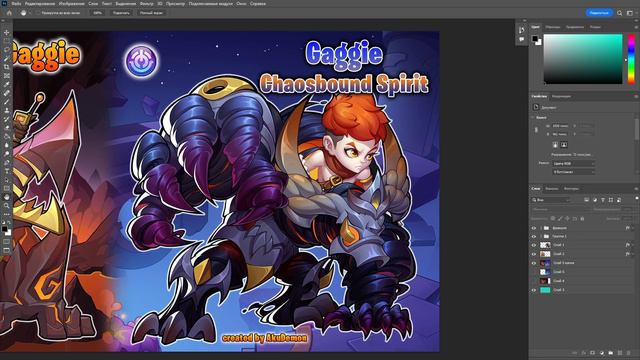Open the Фильтр menu
Viewport: 640px width, 360px height.
click(147, 4)
